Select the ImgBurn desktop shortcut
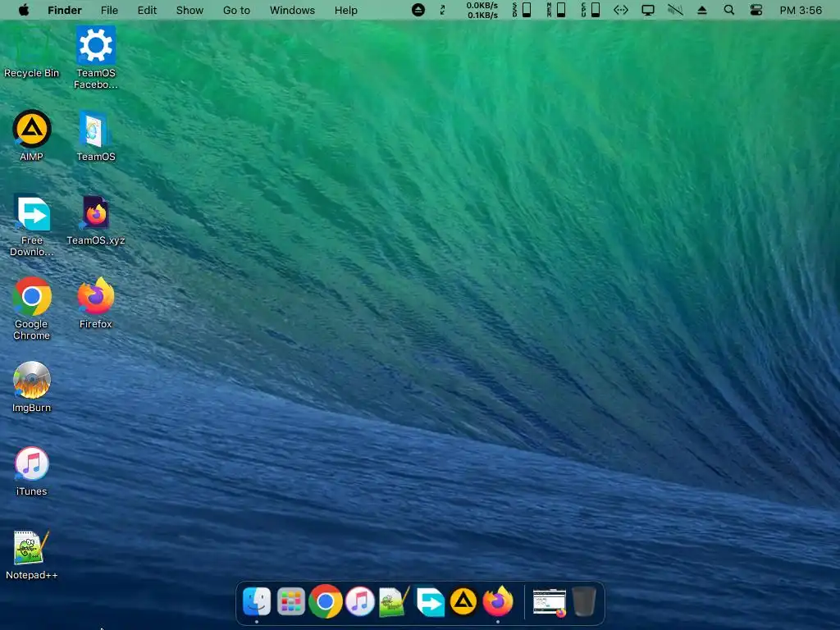The height and width of the screenshot is (630, 840). click(x=32, y=386)
